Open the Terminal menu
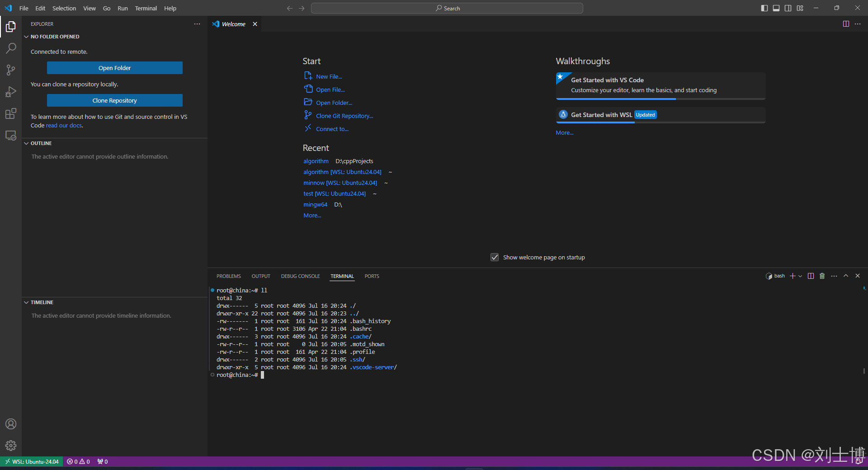 click(146, 8)
